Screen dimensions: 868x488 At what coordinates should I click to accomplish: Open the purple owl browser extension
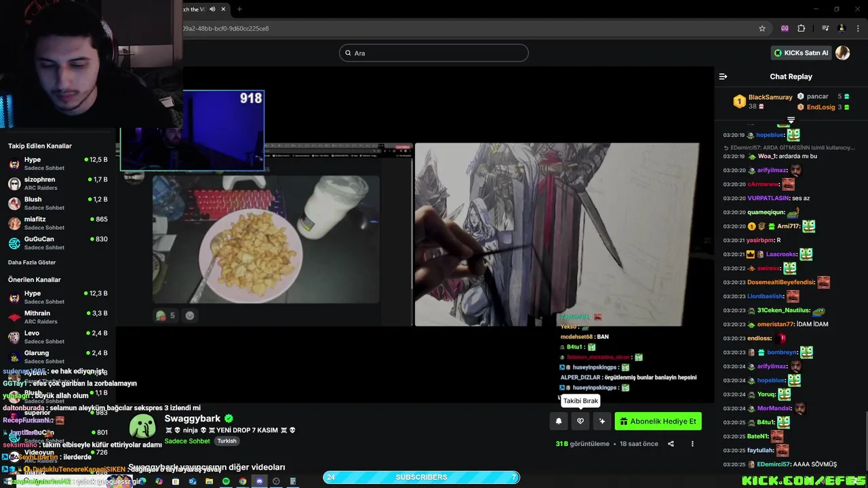pos(785,28)
